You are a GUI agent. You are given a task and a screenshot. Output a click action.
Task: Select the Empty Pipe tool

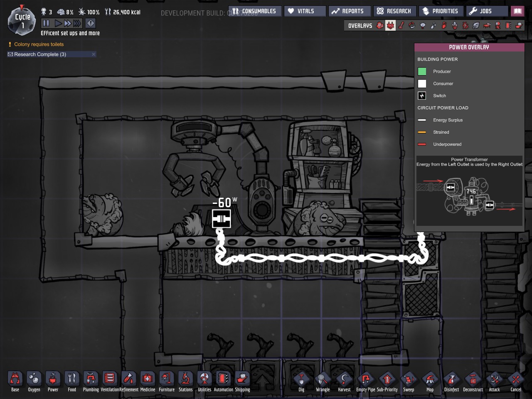click(x=366, y=382)
